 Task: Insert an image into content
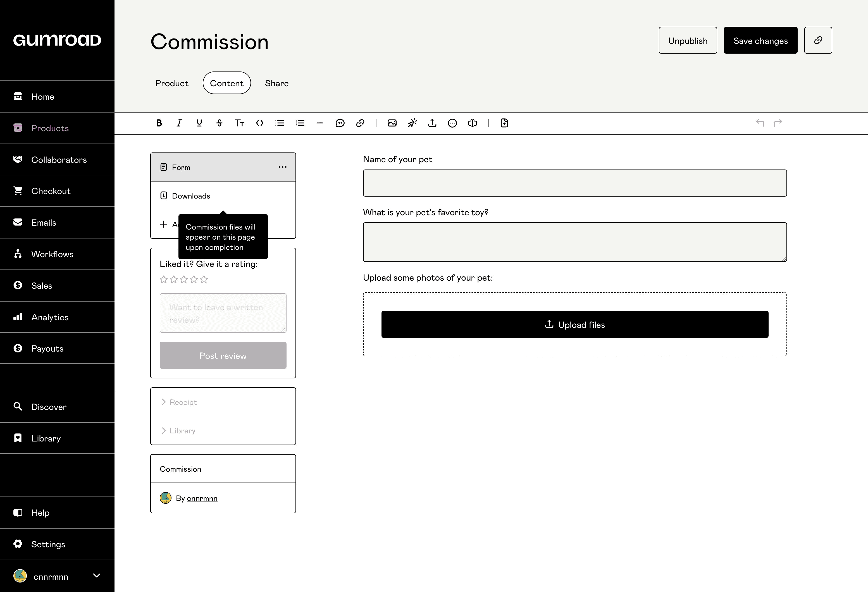392,123
